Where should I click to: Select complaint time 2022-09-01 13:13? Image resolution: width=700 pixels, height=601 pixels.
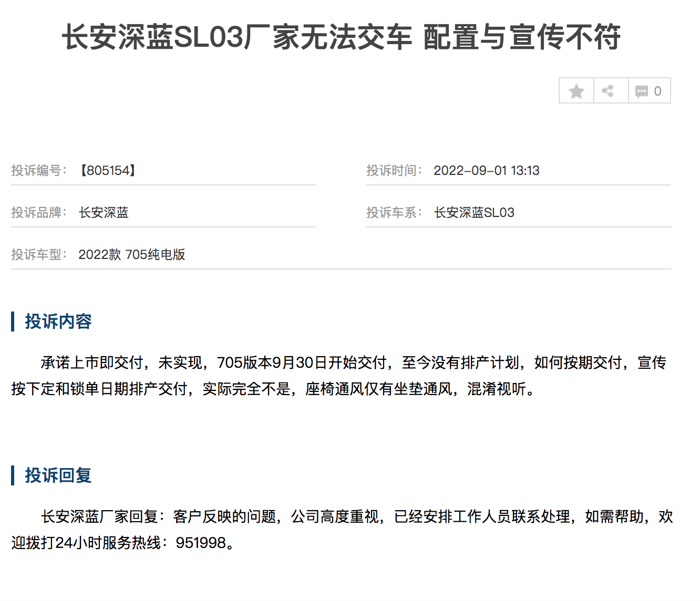487,170
